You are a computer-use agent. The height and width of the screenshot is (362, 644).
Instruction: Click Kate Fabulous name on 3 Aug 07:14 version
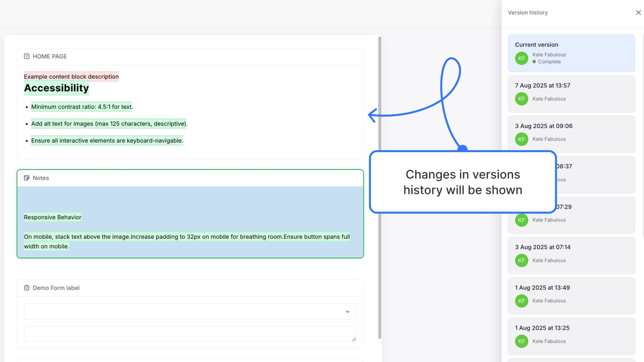tap(549, 261)
